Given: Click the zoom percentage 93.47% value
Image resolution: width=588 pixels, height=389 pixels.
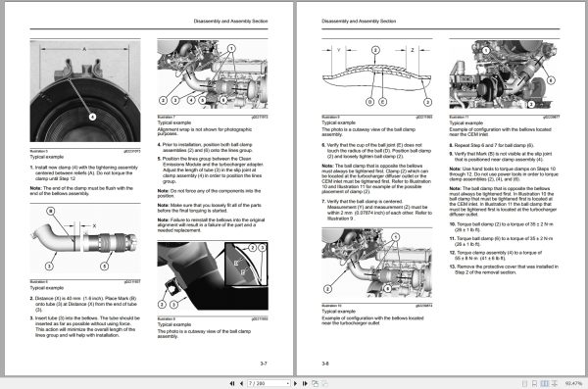Looking at the screenshot, I should (573, 383).
